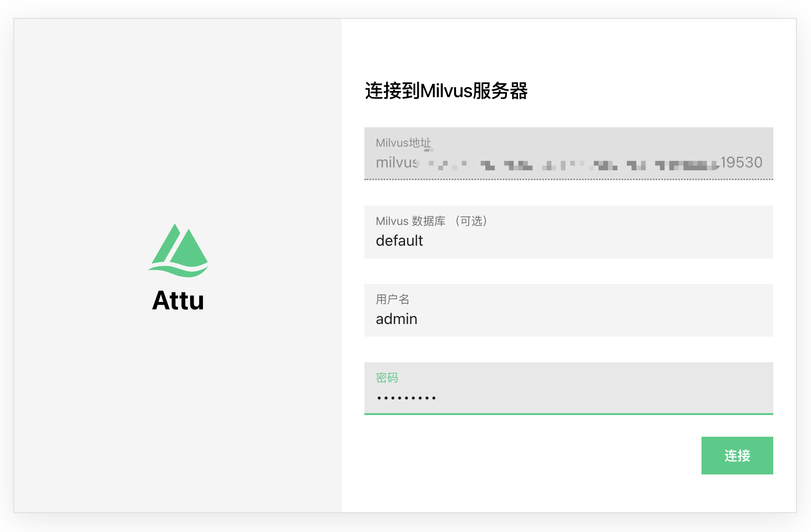
Task: Click the 密码 password field
Action: 568,389
